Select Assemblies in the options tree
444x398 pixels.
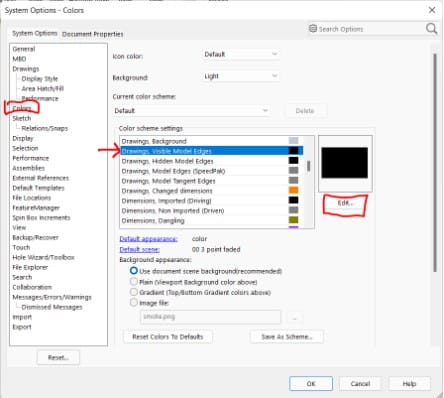28,168
